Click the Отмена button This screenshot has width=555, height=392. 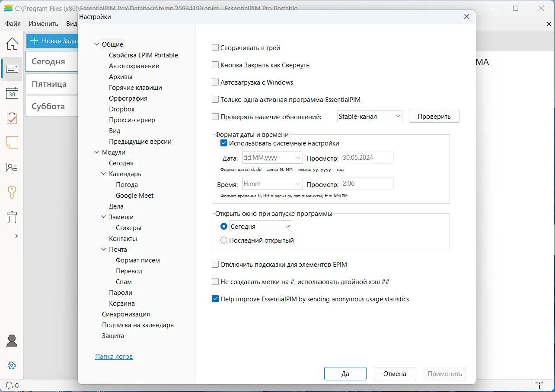395,373
